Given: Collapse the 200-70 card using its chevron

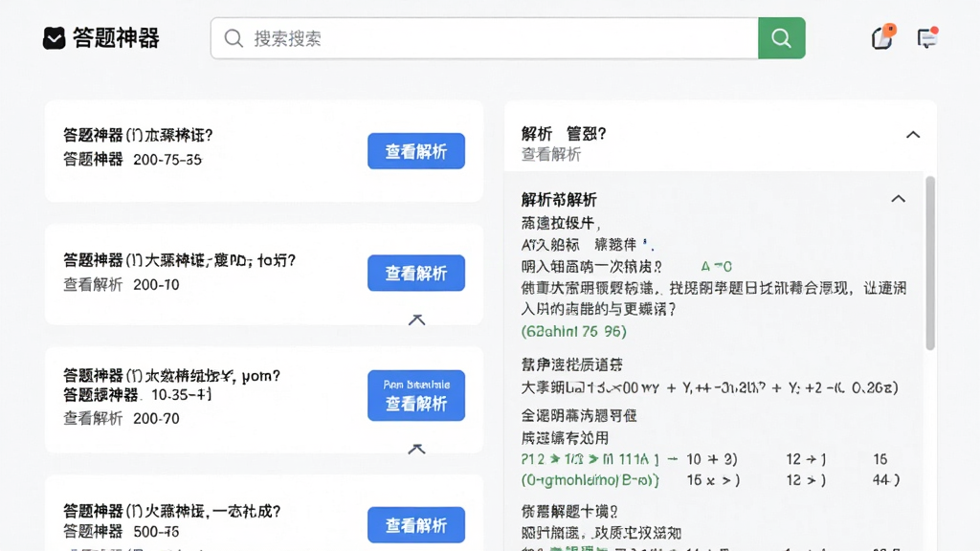Looking at the screenshot, I should click(x=417, y=449).
